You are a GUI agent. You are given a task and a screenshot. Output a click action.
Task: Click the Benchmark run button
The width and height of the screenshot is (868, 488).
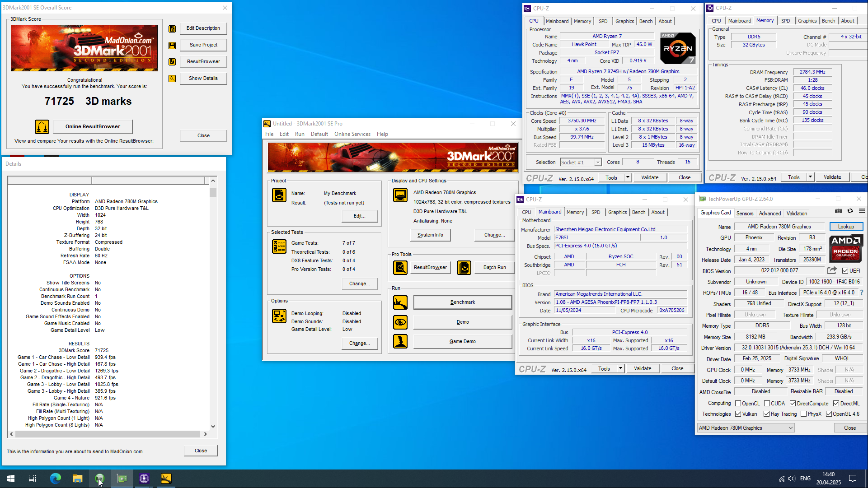coord(463,302)
